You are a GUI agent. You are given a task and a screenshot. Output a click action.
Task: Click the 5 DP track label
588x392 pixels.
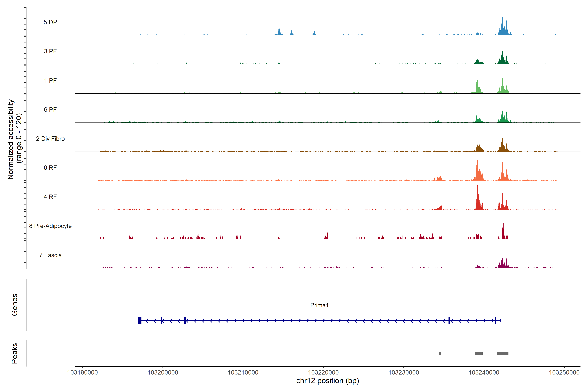click(x=50, y=22)
